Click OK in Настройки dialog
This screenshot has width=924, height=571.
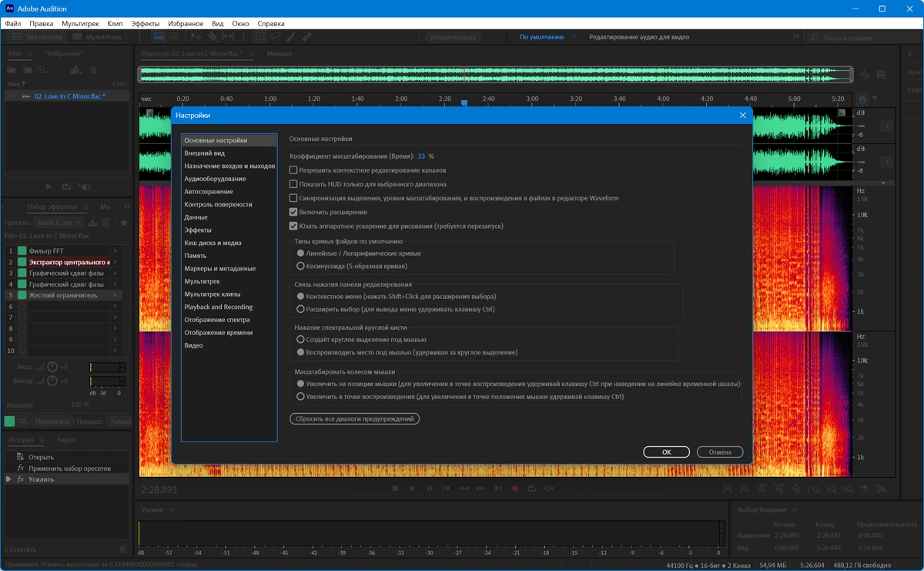[666, 452]
